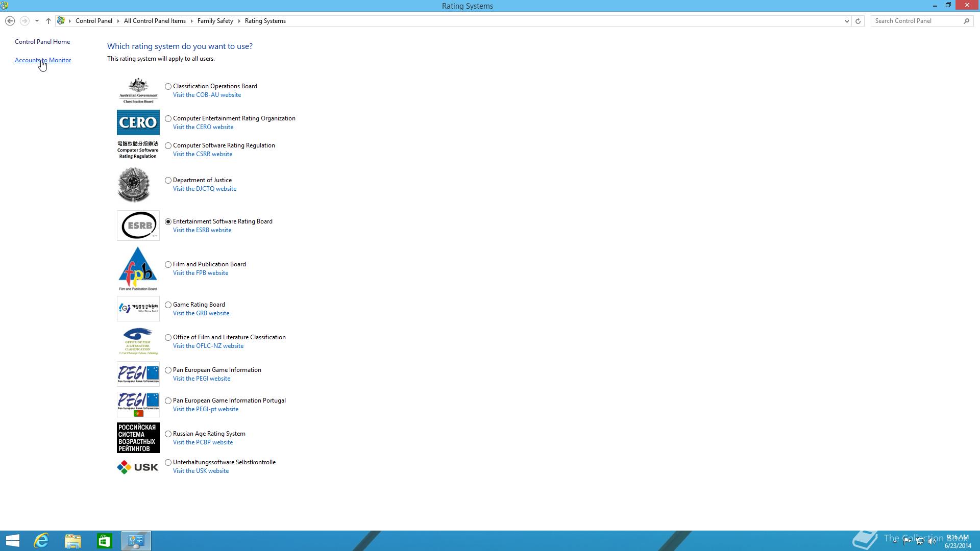Click the Control Panel taskbar button

click(x=136, y=541)
